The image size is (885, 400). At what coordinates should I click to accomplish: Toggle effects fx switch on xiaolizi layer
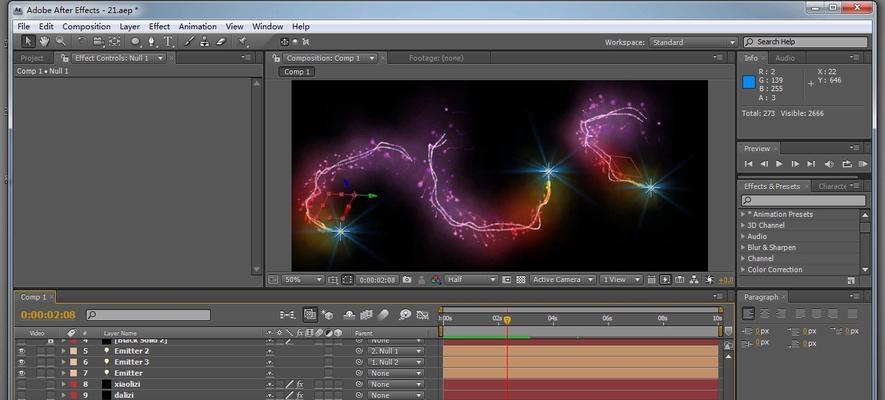[x=300, y=384]
